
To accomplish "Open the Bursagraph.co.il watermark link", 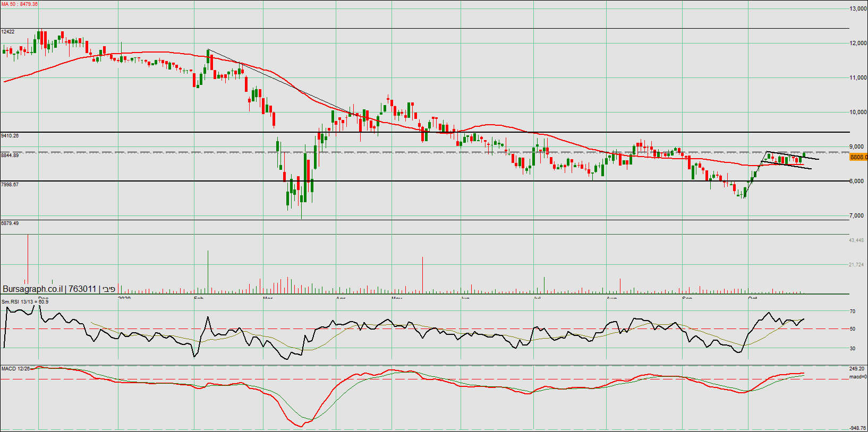I will tap(33, 289).
